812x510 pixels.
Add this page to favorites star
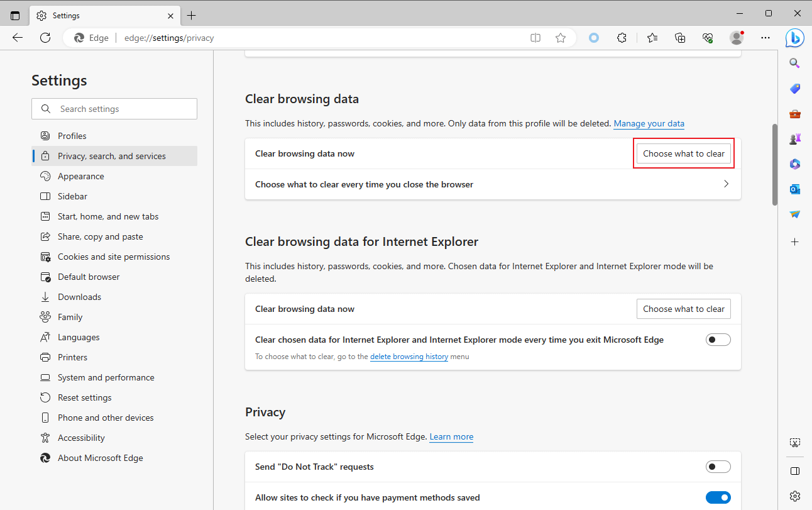tap(561, 38)
